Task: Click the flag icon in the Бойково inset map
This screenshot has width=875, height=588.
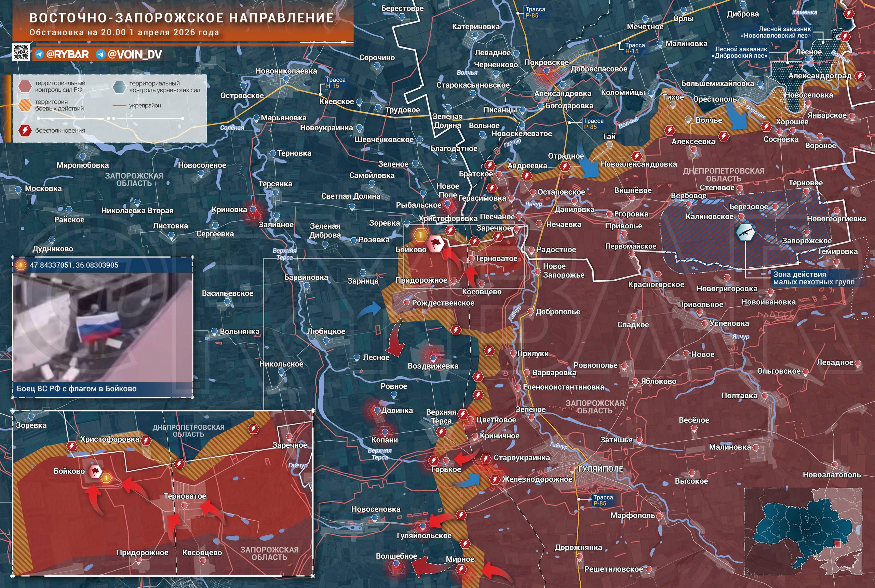Action: click(95, 472)
